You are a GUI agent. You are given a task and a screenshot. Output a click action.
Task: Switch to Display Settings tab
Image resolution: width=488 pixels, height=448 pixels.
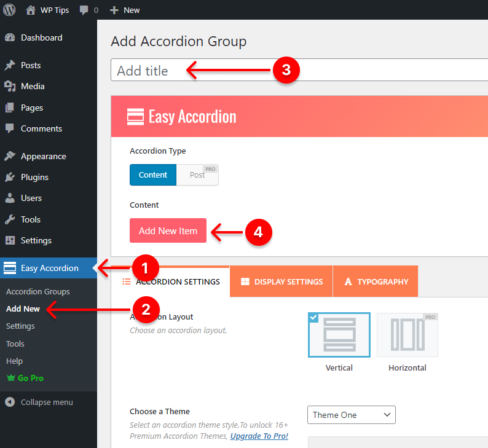pos(281,281)
